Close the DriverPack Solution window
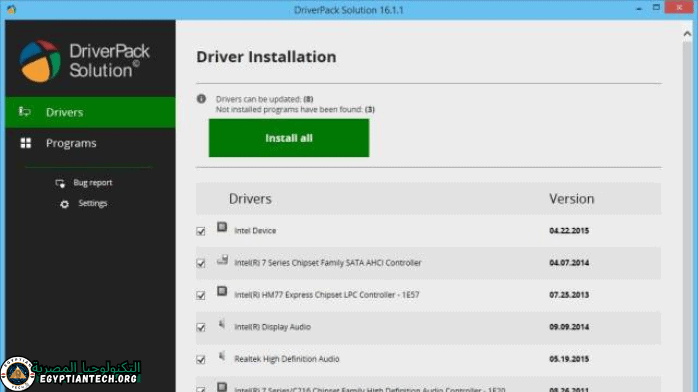The width and height of the screenshot is (698, 392). tap(679, 7)
